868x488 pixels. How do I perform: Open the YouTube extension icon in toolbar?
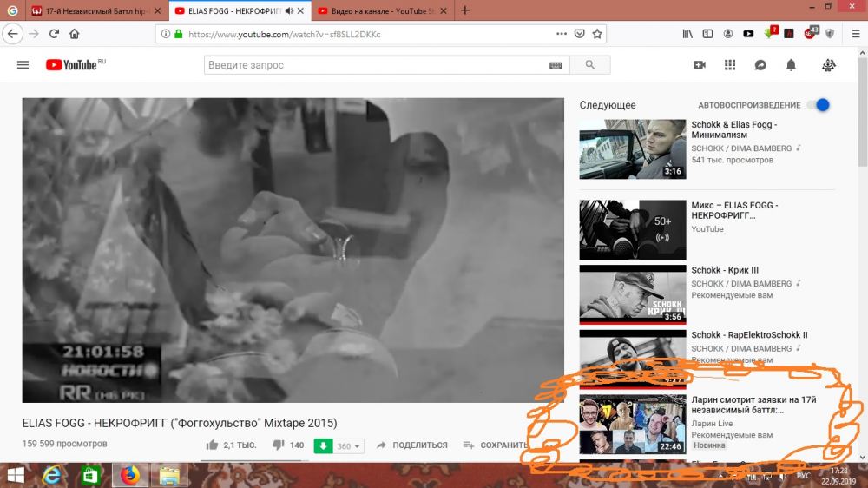tap(748, 34)
